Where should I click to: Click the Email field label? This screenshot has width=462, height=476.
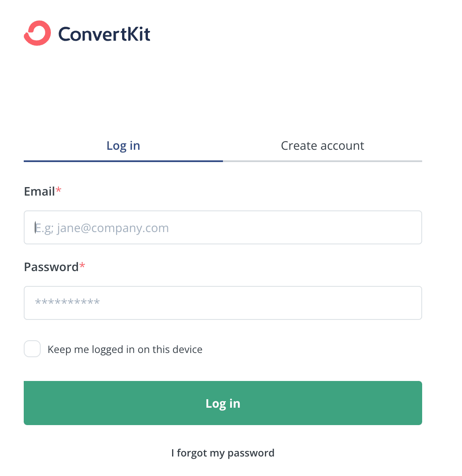(39, 192)
